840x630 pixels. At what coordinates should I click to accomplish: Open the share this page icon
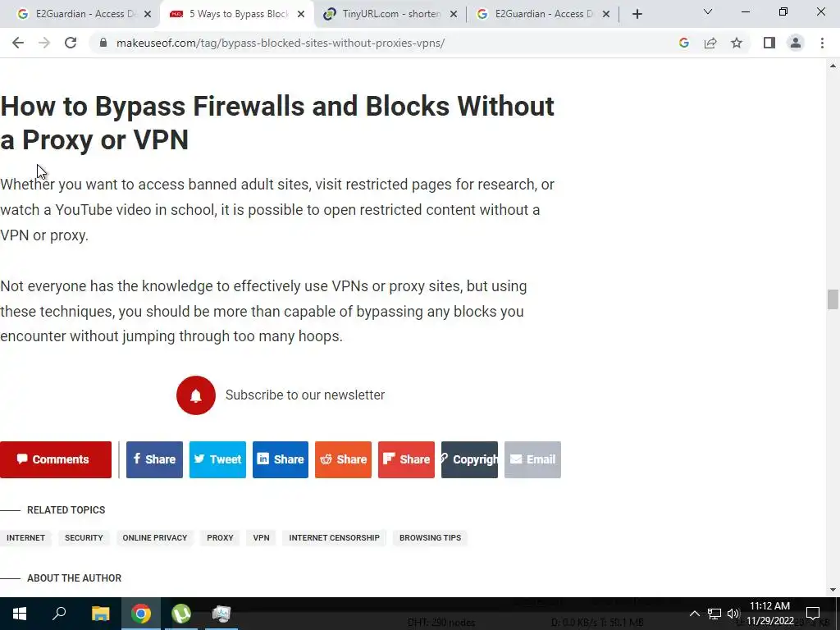point(710,43)
